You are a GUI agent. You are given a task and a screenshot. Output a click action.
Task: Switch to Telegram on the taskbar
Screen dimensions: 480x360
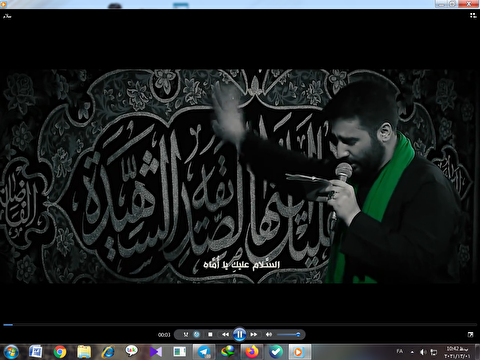(x=204, y=352)
